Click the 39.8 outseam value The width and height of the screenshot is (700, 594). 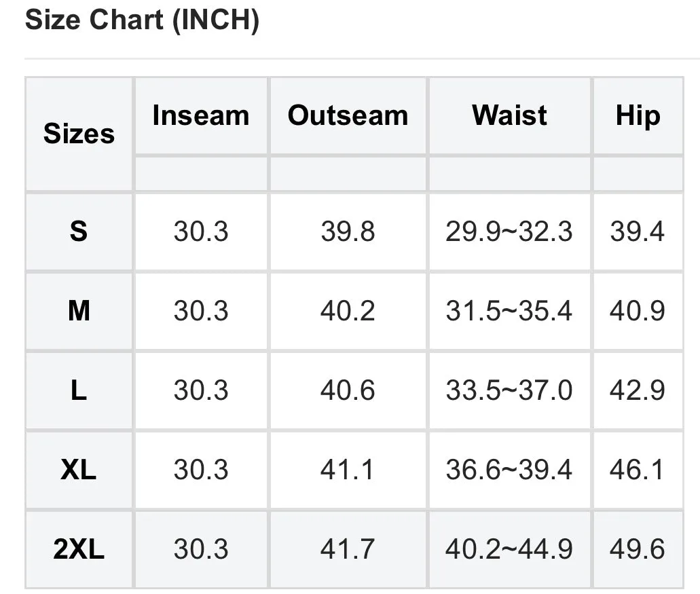(x=348, y=231)
